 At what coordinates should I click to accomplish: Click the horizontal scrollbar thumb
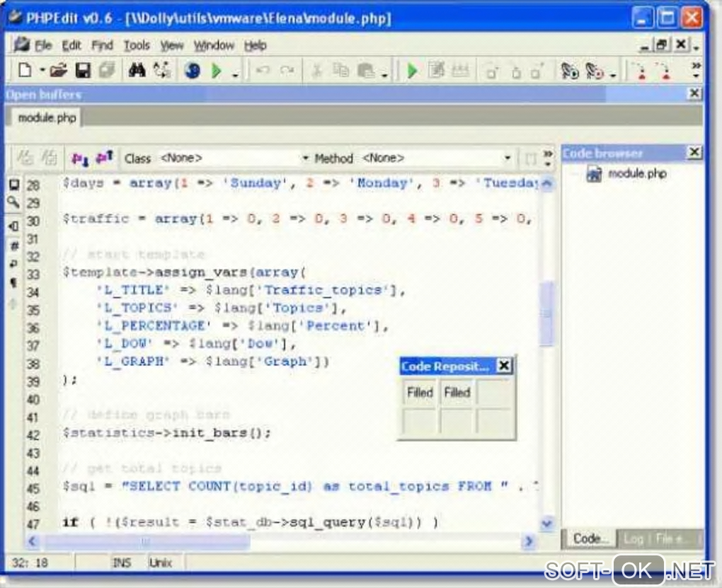tap(147, 541)
